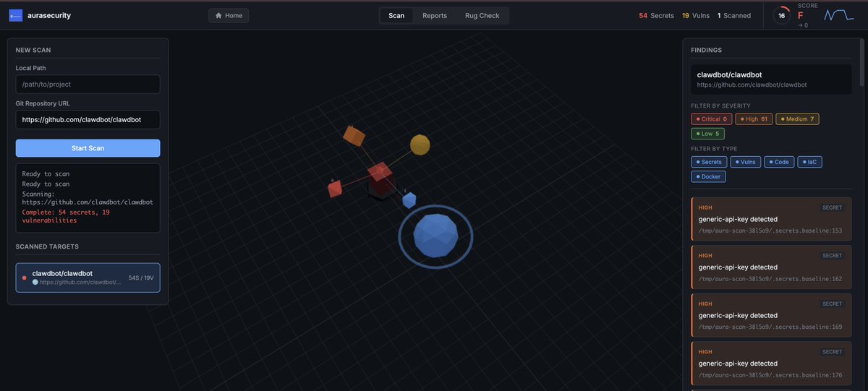Open the Home button
This screenshot has width=868, height=391.
click(229, 15)
